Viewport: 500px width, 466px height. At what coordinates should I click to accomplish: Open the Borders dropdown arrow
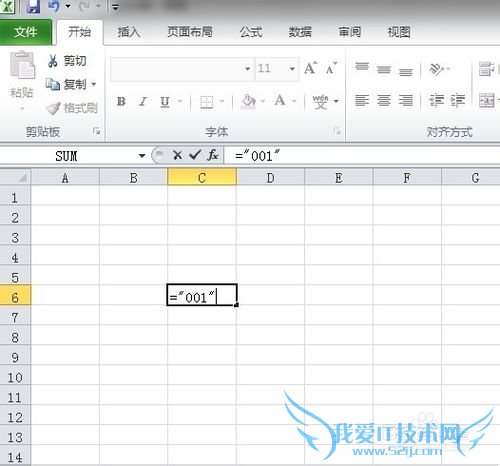point(222,101)
